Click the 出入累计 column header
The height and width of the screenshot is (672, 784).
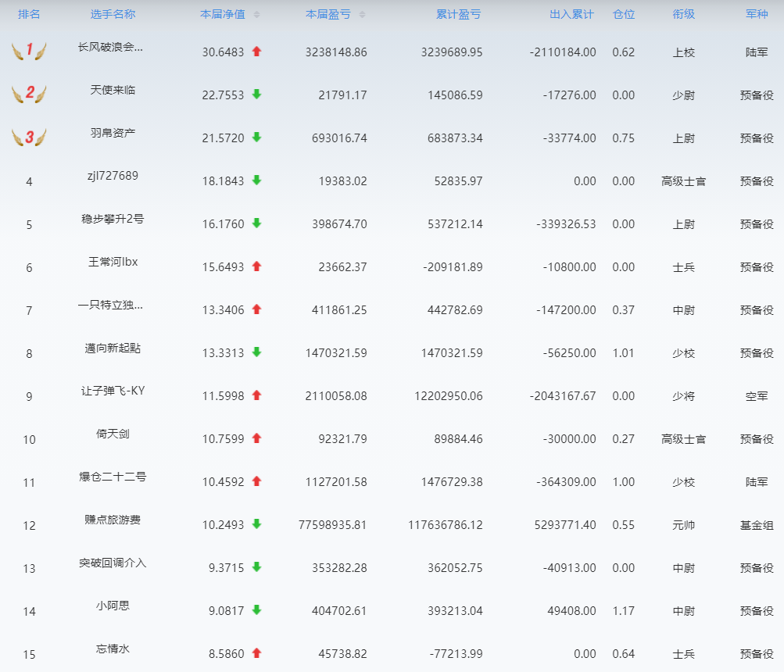pos(571,14)
